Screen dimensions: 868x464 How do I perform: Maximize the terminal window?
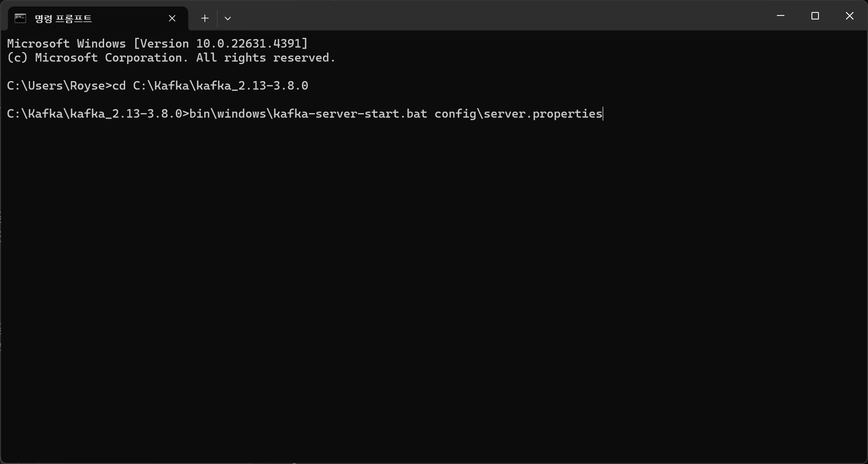pos(815,16)
